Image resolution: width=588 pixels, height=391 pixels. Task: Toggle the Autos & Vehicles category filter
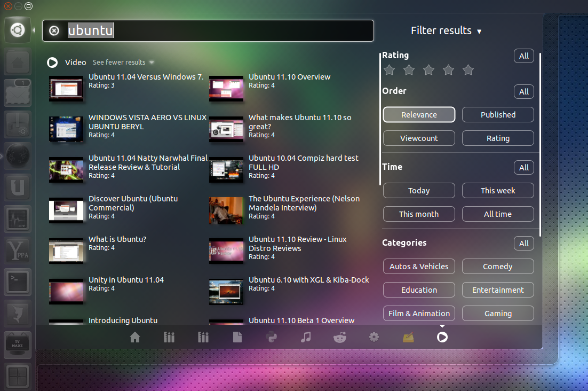click(x=419, y=267)
